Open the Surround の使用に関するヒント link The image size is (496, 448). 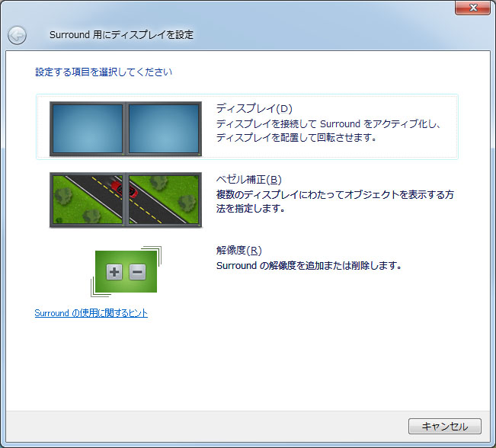point(91,313)
